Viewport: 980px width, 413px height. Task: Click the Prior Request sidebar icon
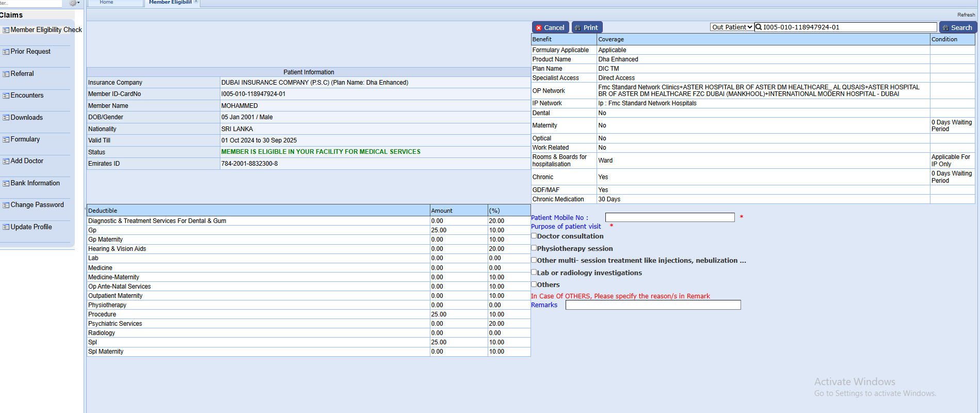tap(6, 52)
